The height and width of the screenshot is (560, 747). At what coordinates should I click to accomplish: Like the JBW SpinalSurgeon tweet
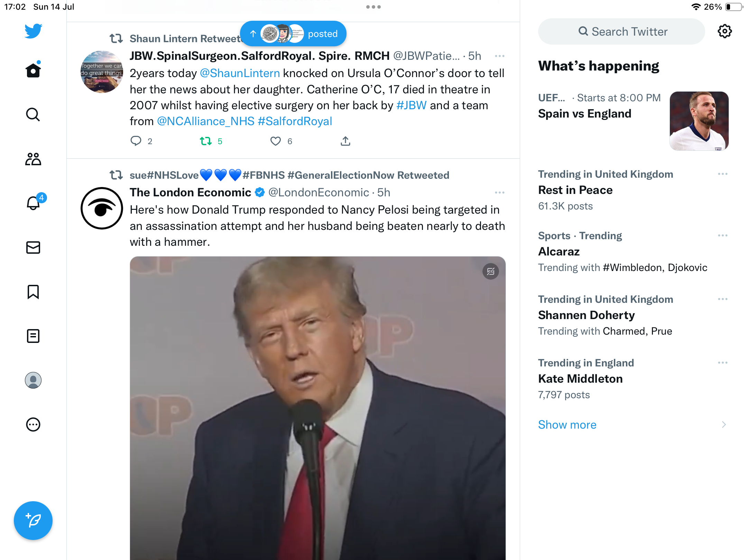pyautogui.click(x=276, y=141)
